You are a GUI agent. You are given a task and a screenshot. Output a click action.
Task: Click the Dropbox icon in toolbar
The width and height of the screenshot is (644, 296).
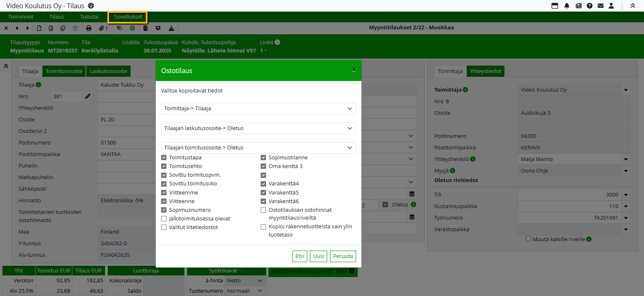(x=158, y=28)
